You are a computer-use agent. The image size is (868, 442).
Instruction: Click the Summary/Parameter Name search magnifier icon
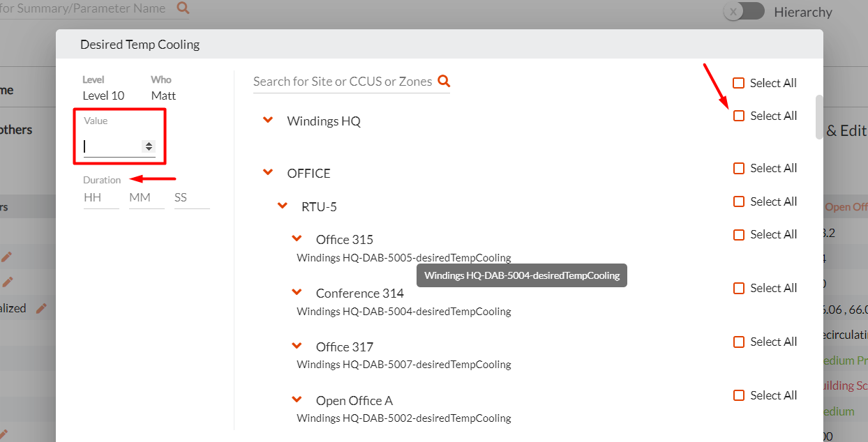tap(183, 8)
